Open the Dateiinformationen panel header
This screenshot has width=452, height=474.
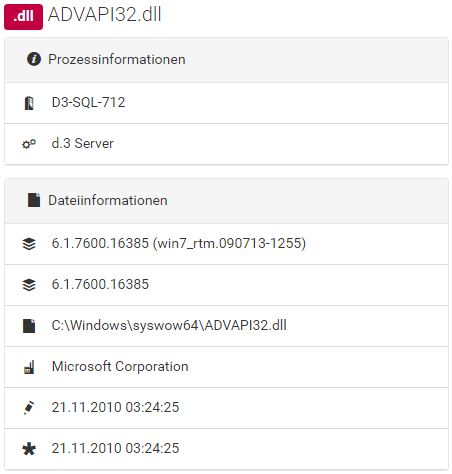[226, 201]
